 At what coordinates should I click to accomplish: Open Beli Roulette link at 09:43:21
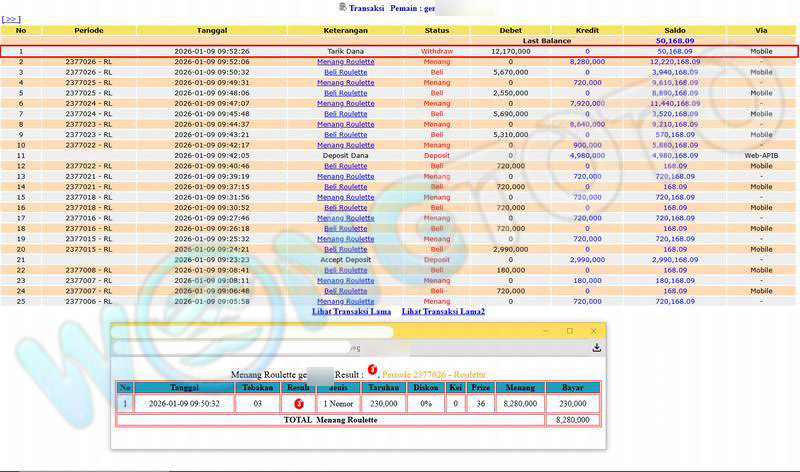(346, 135)
